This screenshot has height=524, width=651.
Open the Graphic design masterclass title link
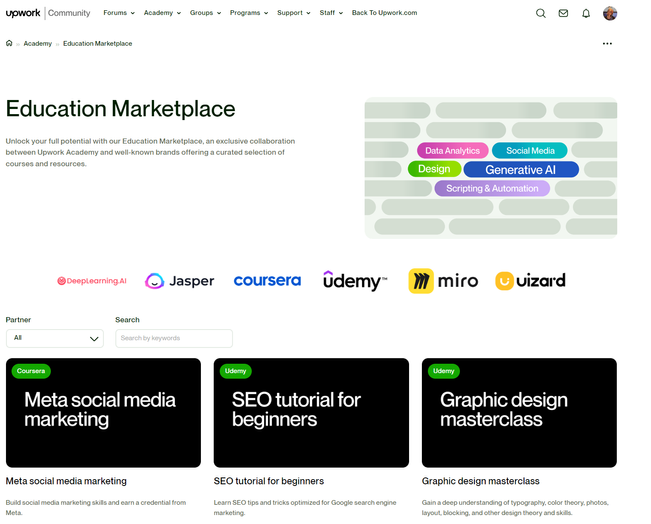coord(480,481)
